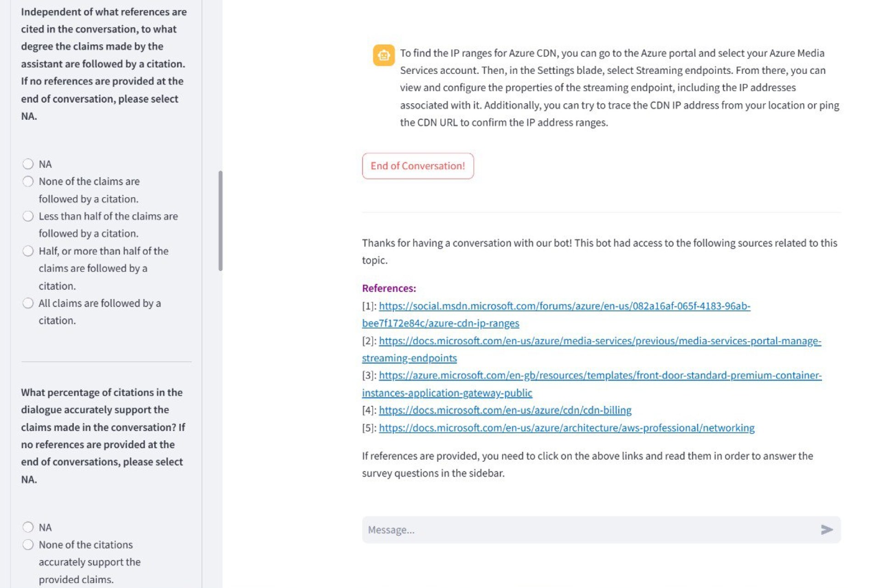Select 'Half, or more than half' radio option

tap(28, 251)
